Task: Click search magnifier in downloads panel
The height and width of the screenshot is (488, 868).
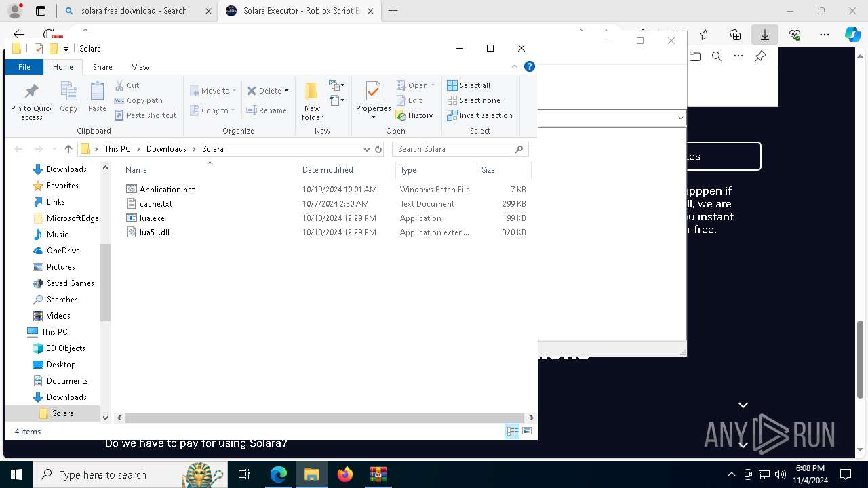Action: (x=717, y=56)
